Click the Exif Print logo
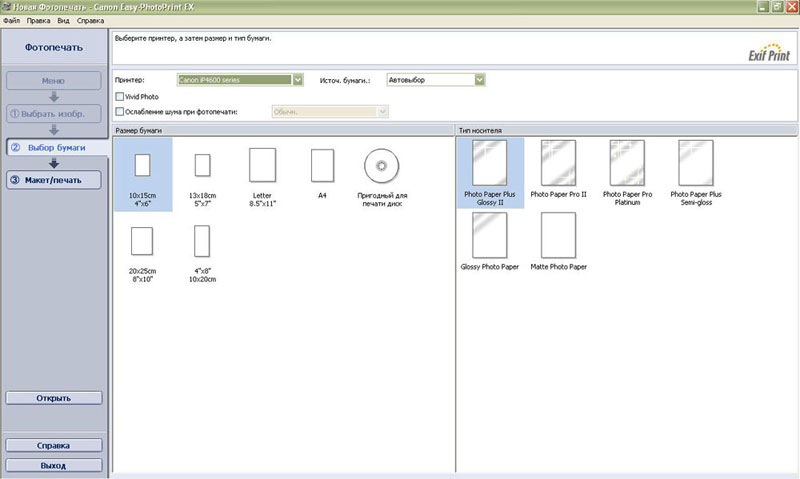Viewport: 800px width, 479px height. click(769, 53)
